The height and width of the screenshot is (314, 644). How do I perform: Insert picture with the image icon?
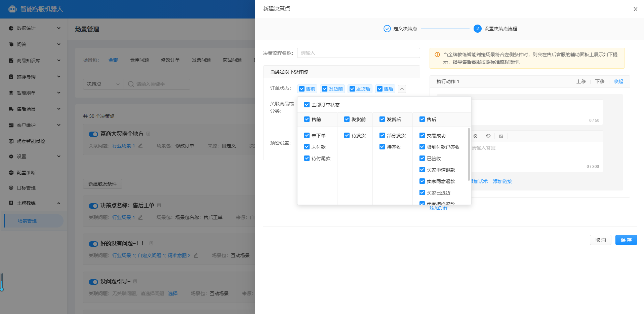(x=501, y=136)
